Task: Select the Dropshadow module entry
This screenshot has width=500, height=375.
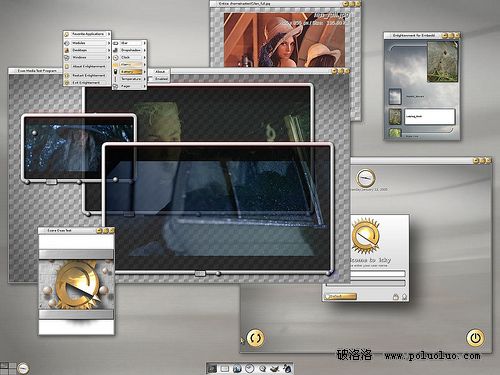Action: (129, 50)
